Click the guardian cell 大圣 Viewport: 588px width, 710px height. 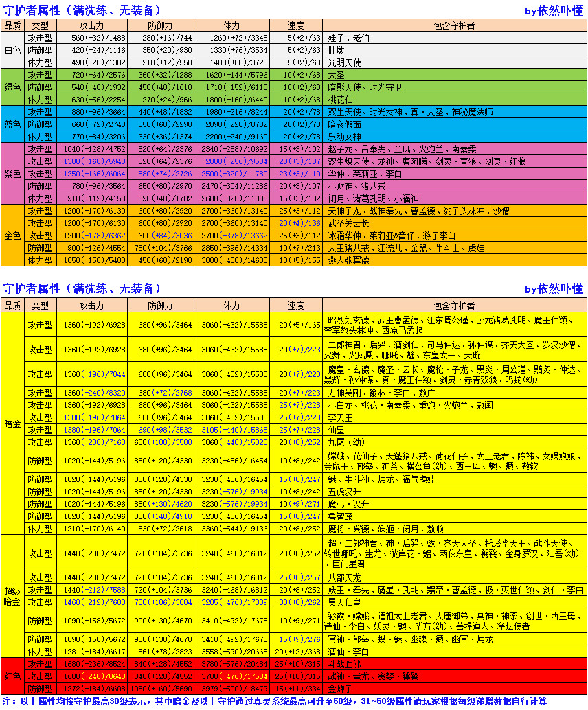[454, 75]
